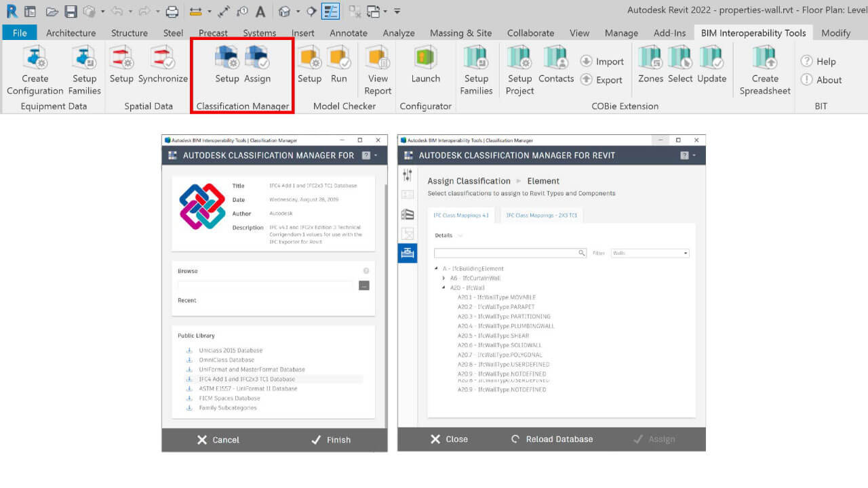Click Reload Database button

(552, 439)
